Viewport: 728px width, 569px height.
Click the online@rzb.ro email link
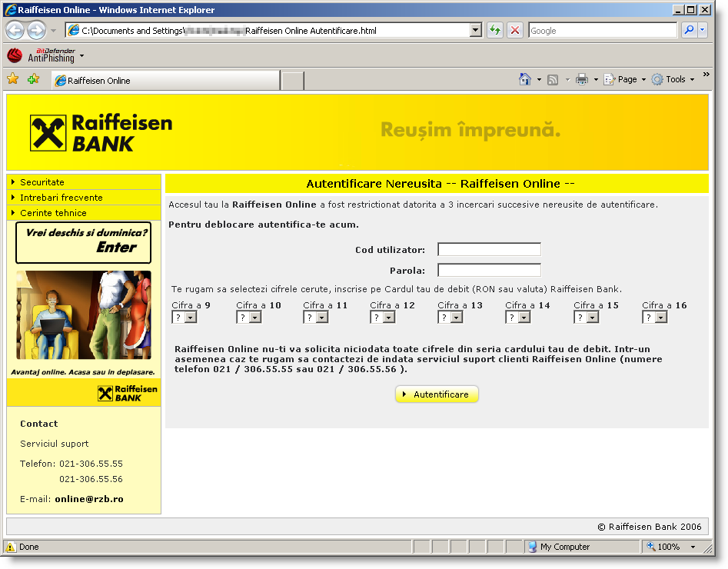pos(89,499)
